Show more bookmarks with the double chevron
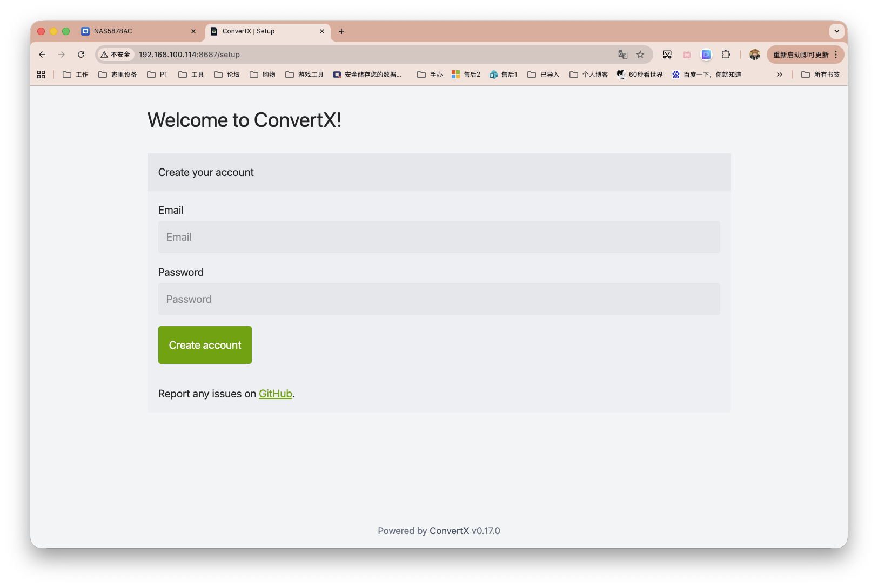878x588 pixels. click(779, 75)
